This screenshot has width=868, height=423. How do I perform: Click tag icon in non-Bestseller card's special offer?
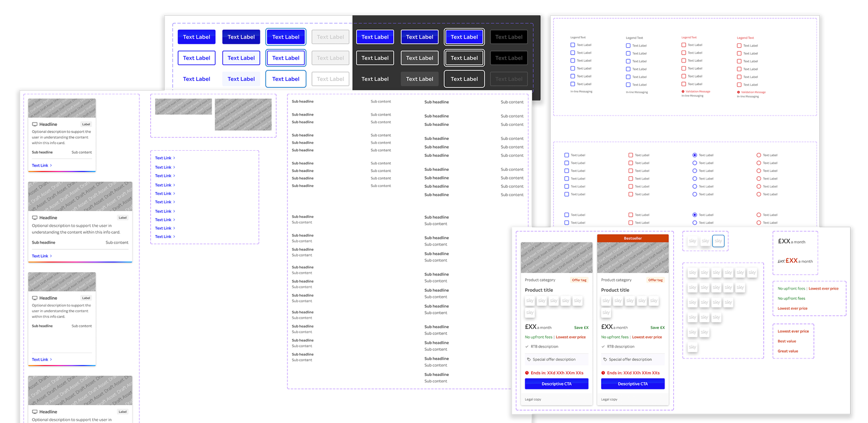click(529, 360)
